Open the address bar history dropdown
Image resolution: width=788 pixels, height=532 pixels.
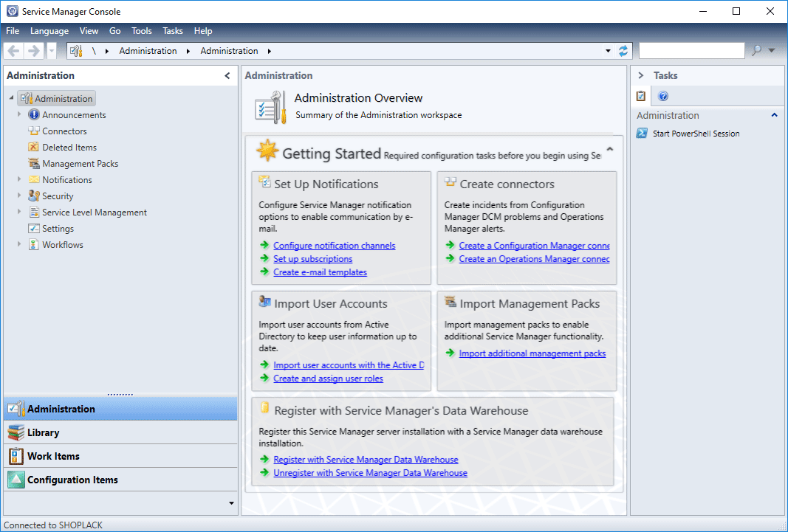608,51
